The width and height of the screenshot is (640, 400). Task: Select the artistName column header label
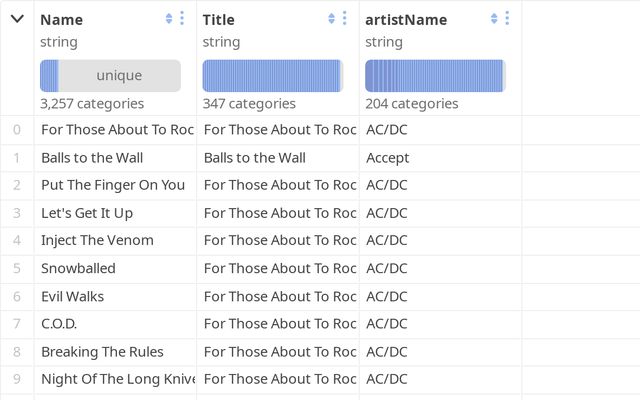click(x=406, y=20)
